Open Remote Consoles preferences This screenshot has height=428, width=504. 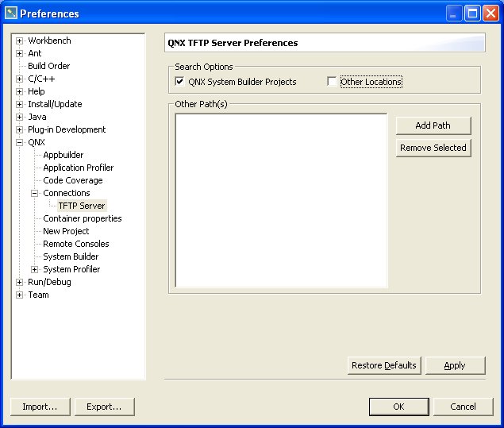coord(75,244)
